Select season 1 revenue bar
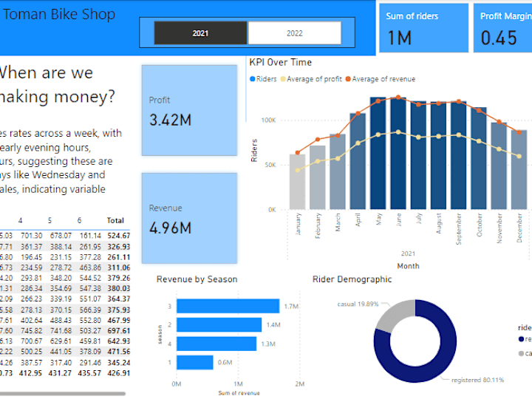The width and height of the screenshot is (532, 399). click(x=195, y=362)
